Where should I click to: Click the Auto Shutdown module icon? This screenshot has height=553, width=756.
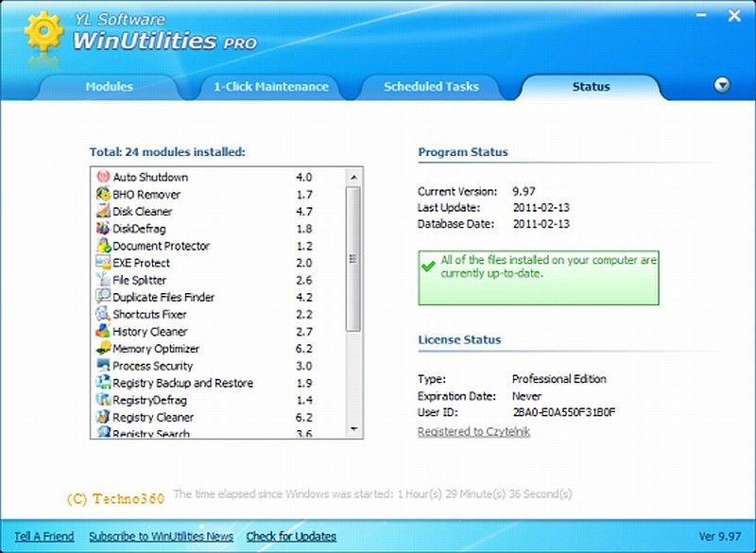104,177
